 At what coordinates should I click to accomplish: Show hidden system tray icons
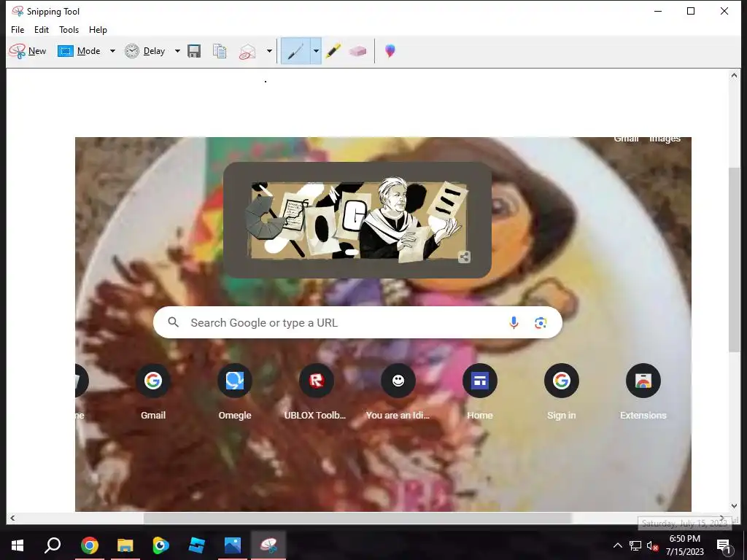[x=617, y=545]
